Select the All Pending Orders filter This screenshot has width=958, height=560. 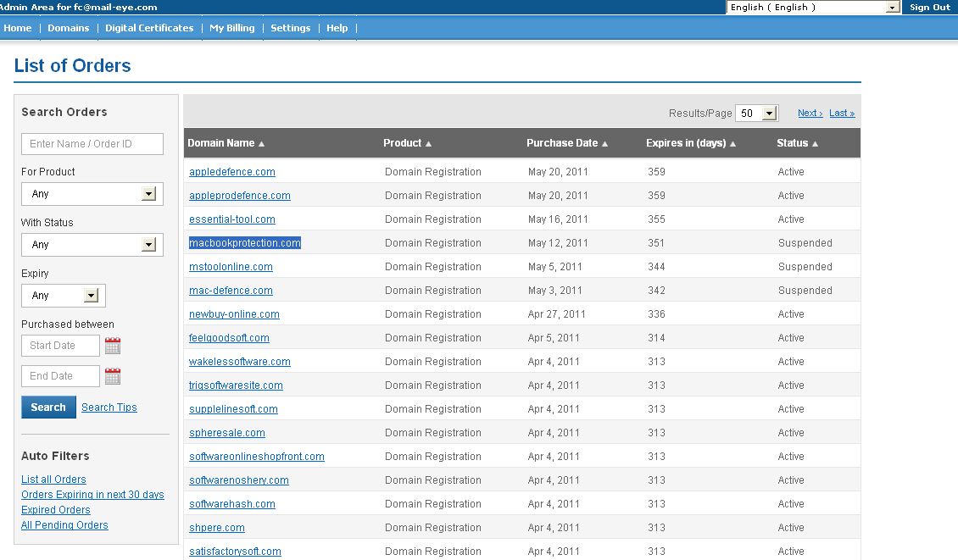pyautogui.click(x=64, y=525)
